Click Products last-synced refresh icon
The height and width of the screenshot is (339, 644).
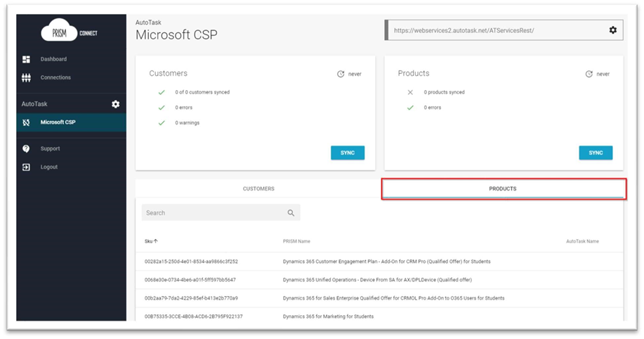pos(589,74)
